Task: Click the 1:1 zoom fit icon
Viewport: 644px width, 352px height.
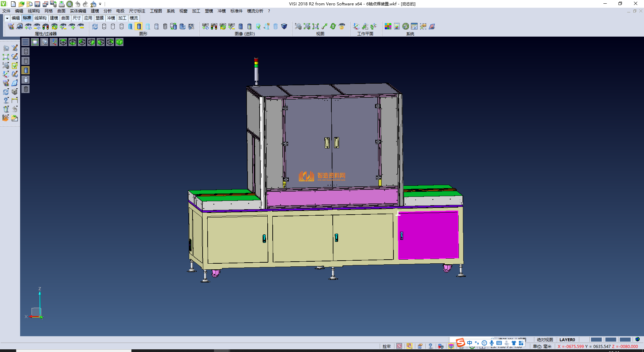Action: pyautogui.click(x=316, y=27)
